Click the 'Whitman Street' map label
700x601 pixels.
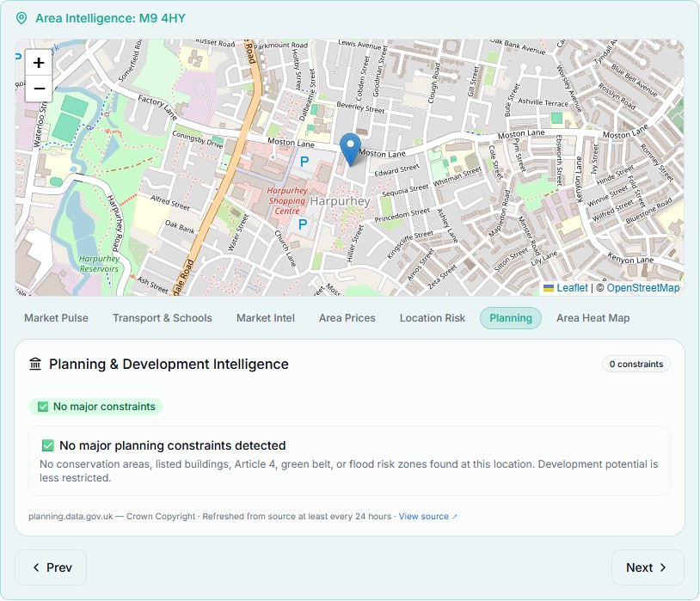click(x=457, y=177)
